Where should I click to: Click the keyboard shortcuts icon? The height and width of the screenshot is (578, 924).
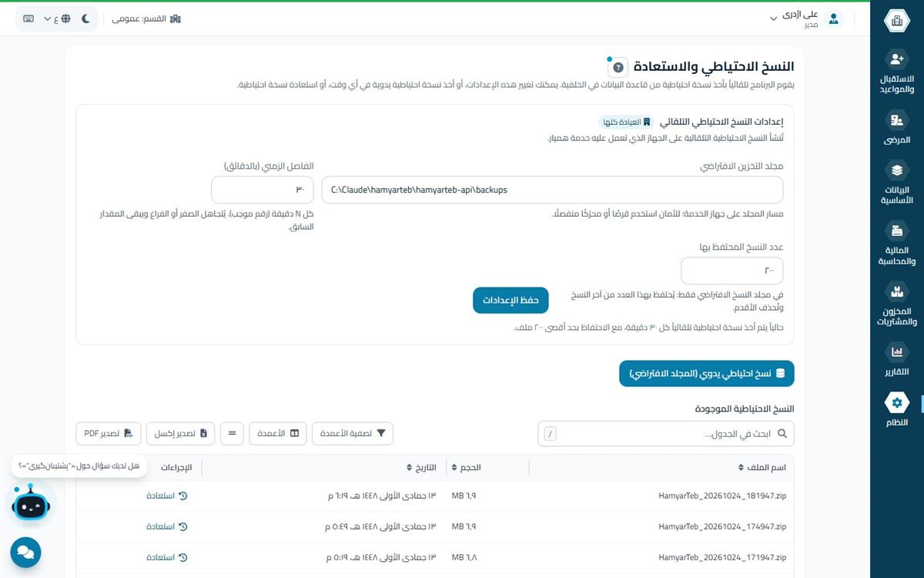pyautogui.click(x=28, y=18)
